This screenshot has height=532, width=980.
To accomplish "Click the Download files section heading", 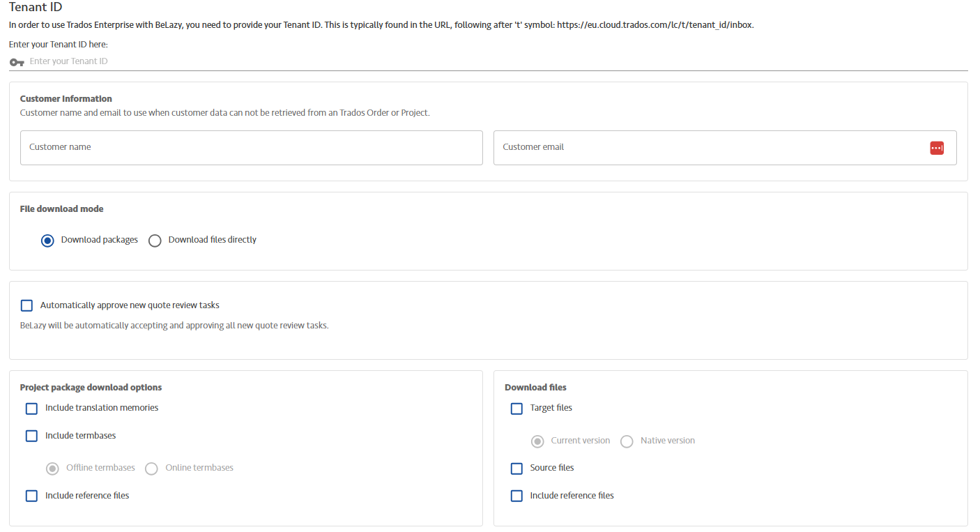I will 535,388.
